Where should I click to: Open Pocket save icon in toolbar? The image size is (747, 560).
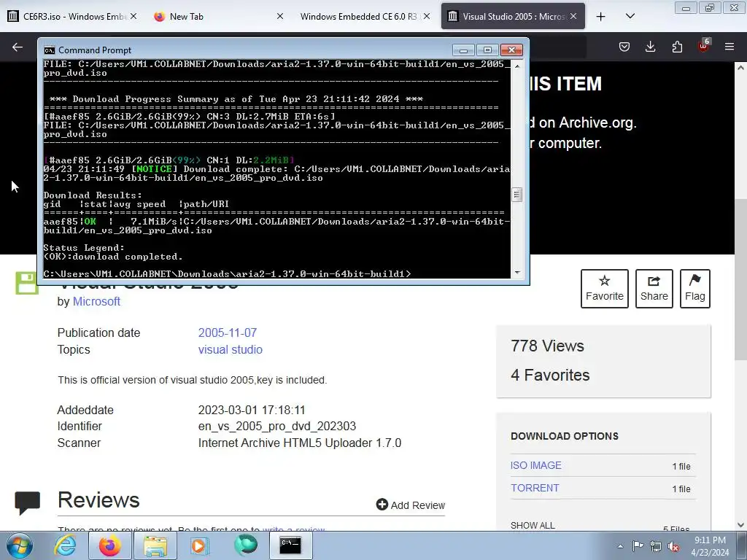624,47
